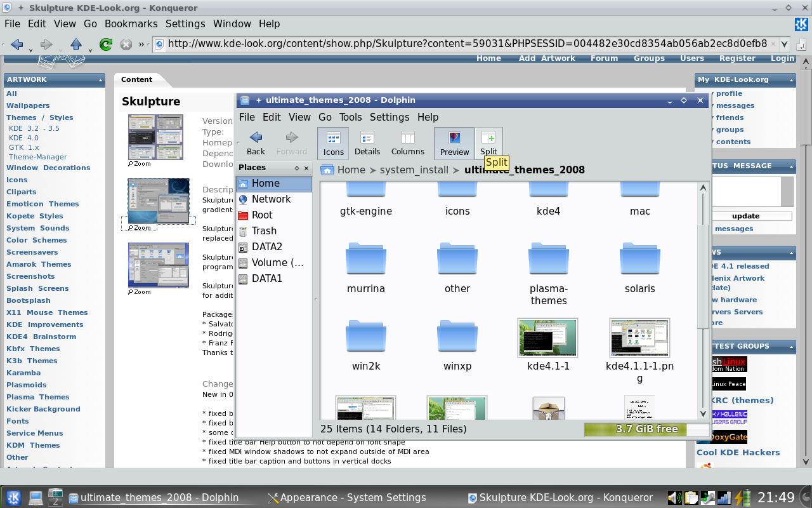Click the Split view button in Dolphin
The image size is (812, 508).
(488, 143)
